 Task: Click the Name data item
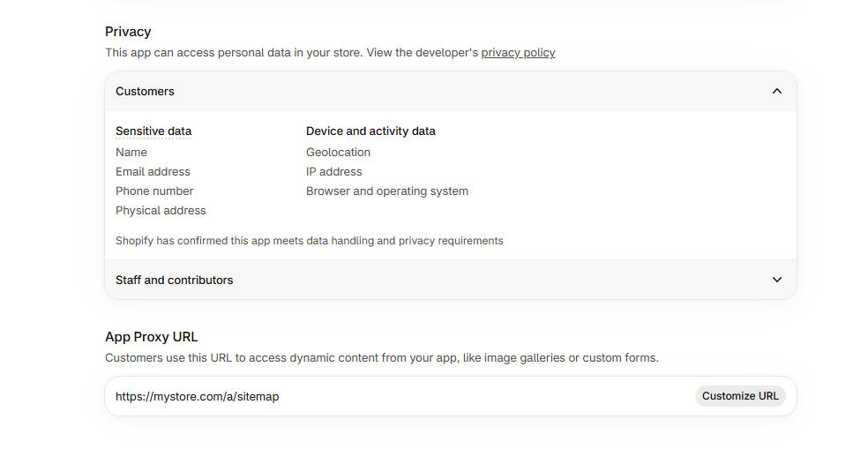[x=131, y=153]
